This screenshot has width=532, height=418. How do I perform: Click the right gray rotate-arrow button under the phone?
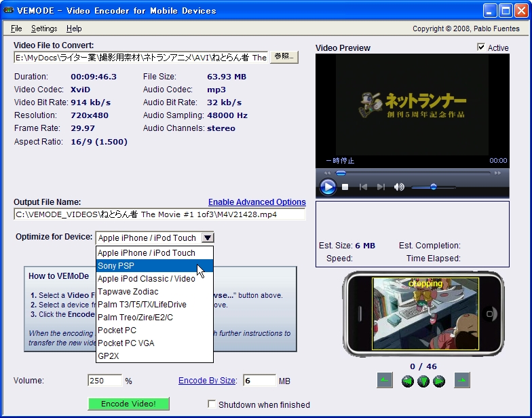tap(462, 380)
